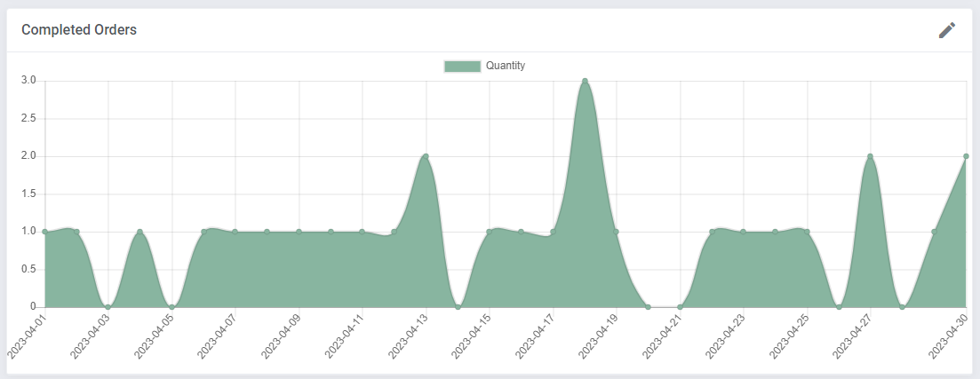Screen dimensions: 980x379
Task: Select the last data point on 2023-04-30
Action: (x=966, y=156)
